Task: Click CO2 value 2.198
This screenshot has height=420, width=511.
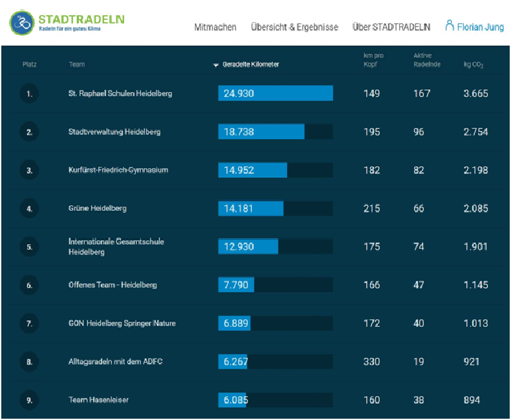Action: (x=476, y=170)
